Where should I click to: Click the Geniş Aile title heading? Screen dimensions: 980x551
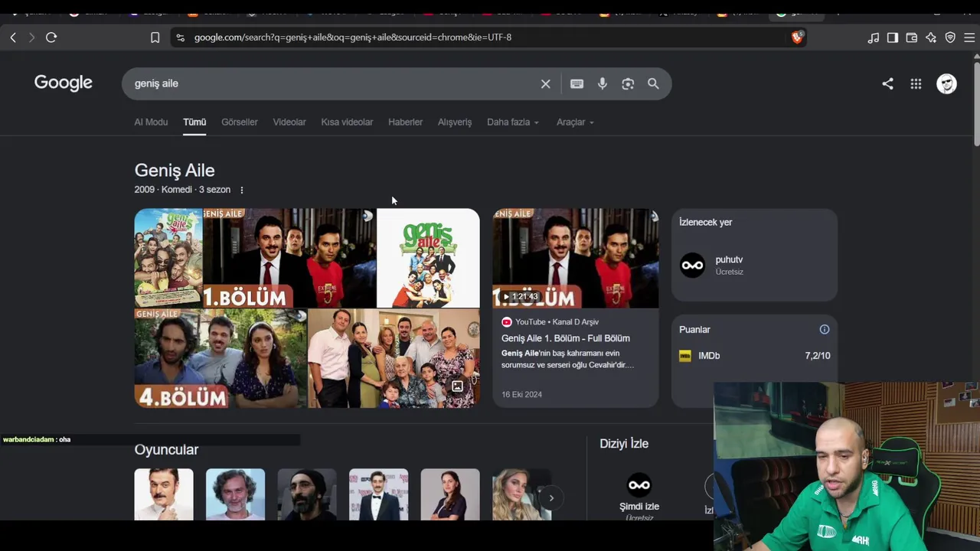pos(175,171)
